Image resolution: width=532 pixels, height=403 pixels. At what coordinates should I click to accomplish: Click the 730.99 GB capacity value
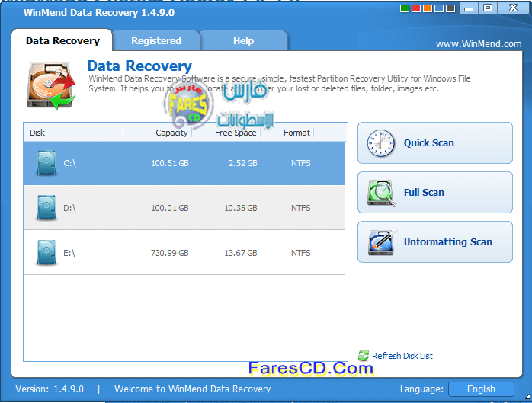170,253
